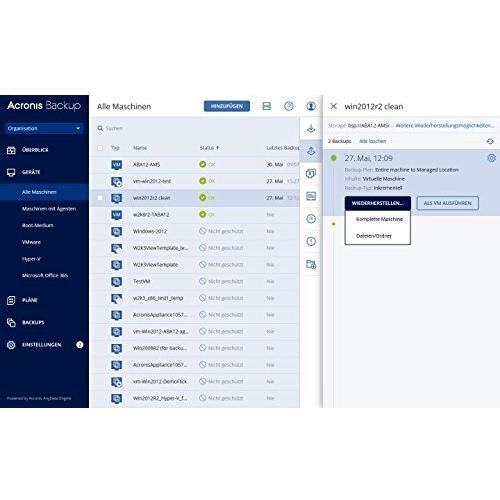Open backup settings gear icon
The width and height of the screenshot is (500, 500).
click(492, 158)
